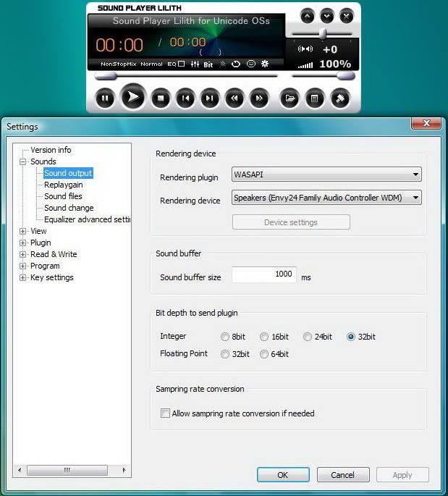Click the disabled Device settings button
448x496 pixels.
click(x=291, y=222)
